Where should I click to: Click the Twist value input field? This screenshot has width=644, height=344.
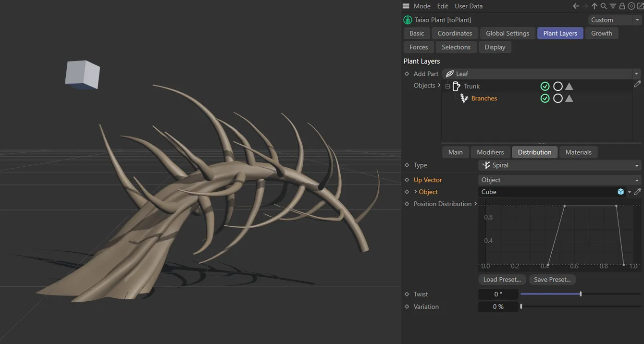pos(497,294)
